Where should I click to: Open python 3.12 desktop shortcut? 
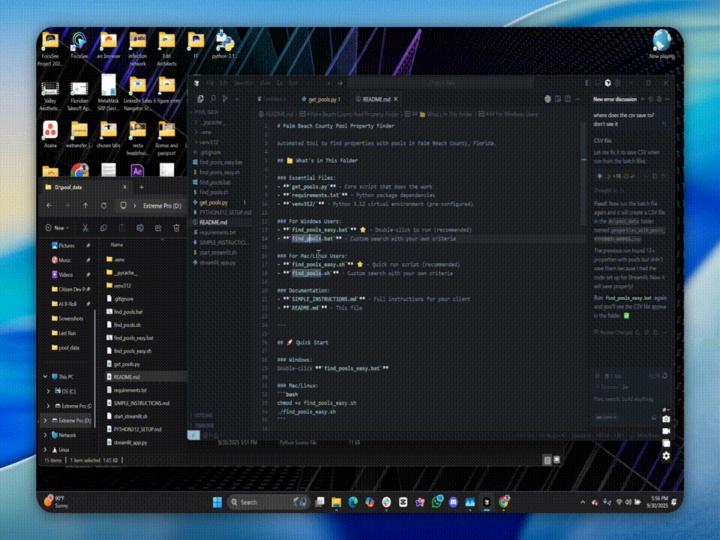(224, 46)
